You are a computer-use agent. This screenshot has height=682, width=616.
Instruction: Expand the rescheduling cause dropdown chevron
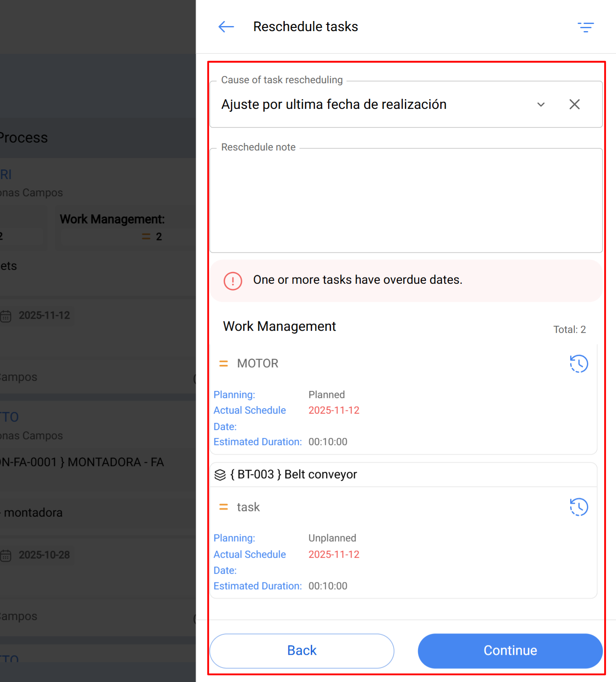tap(541, 105)
